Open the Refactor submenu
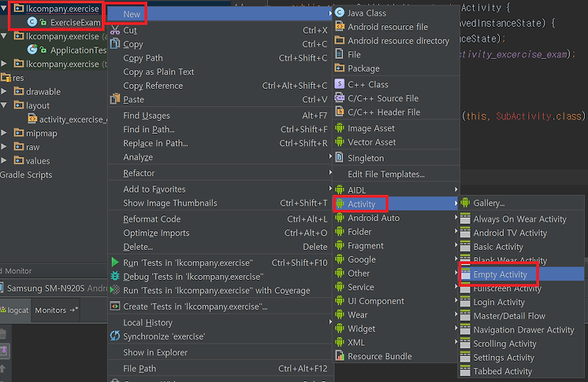 tap(220, 173)
